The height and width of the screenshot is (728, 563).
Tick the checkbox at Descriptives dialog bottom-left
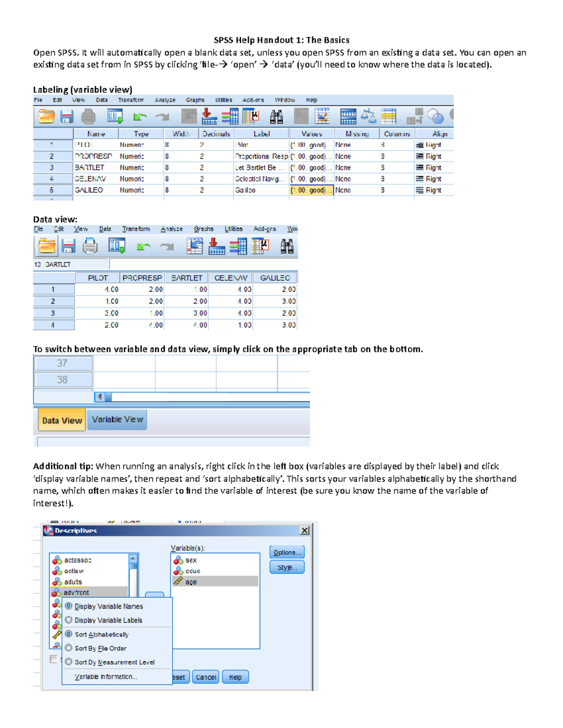tap(53, 660)
